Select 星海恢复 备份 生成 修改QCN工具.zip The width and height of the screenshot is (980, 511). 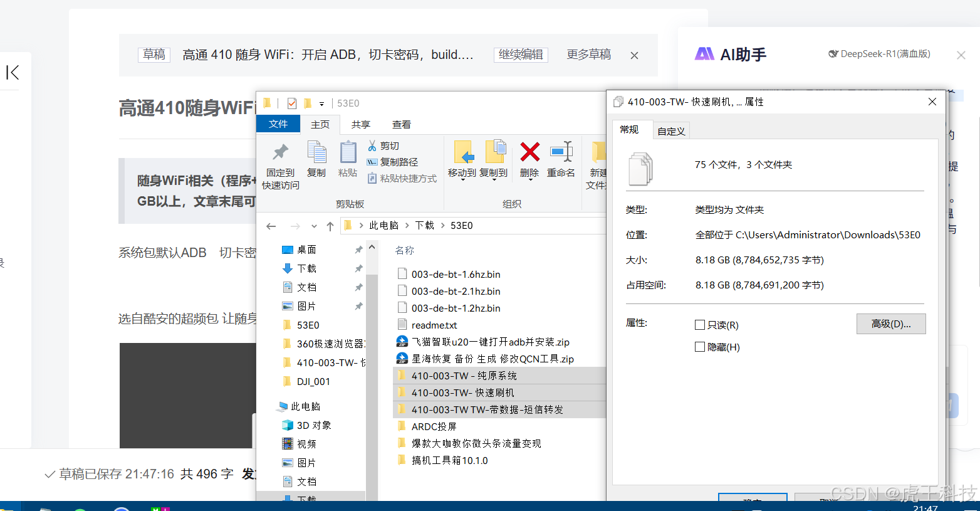(x=493, y=359)
